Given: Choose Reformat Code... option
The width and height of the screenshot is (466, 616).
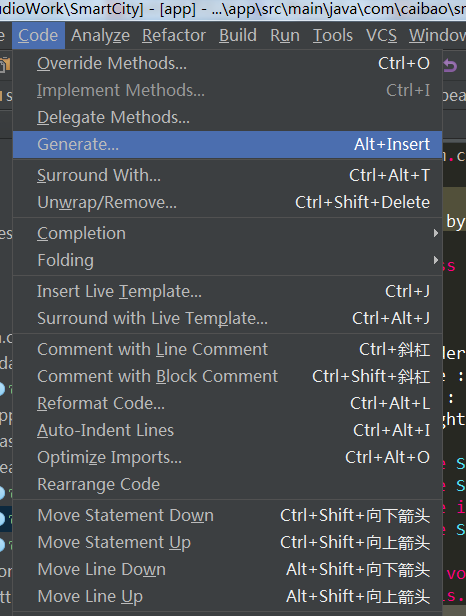Looking at the screenshot, I should (x=227, y=403).
